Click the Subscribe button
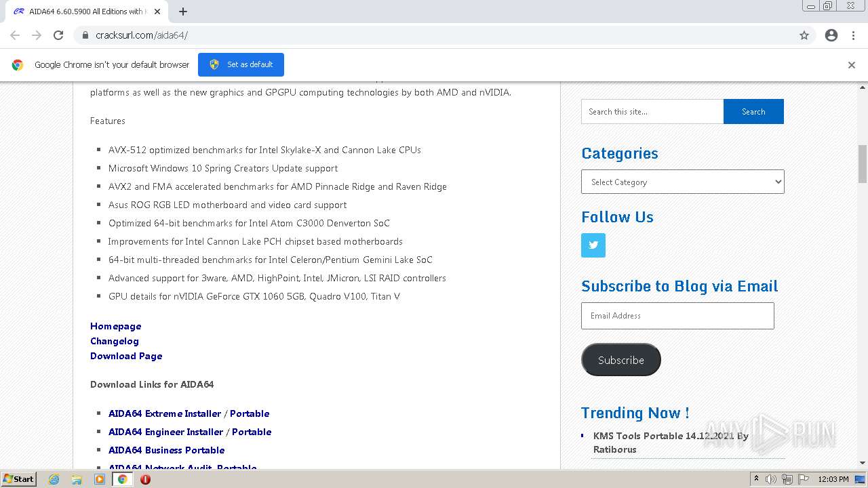This screenshot has height=488, width=868. pos(621,360)
